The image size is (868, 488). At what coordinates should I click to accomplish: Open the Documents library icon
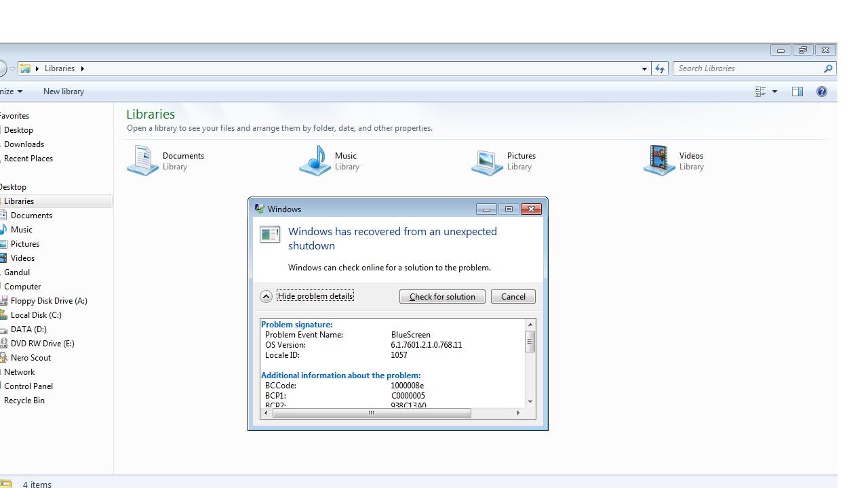[x=143, y=161]
